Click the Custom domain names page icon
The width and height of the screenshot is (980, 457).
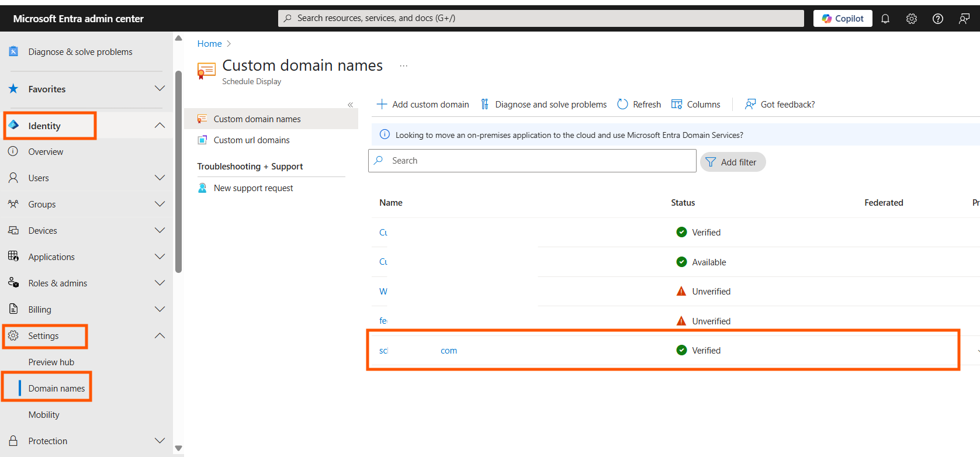click(206, 71)
